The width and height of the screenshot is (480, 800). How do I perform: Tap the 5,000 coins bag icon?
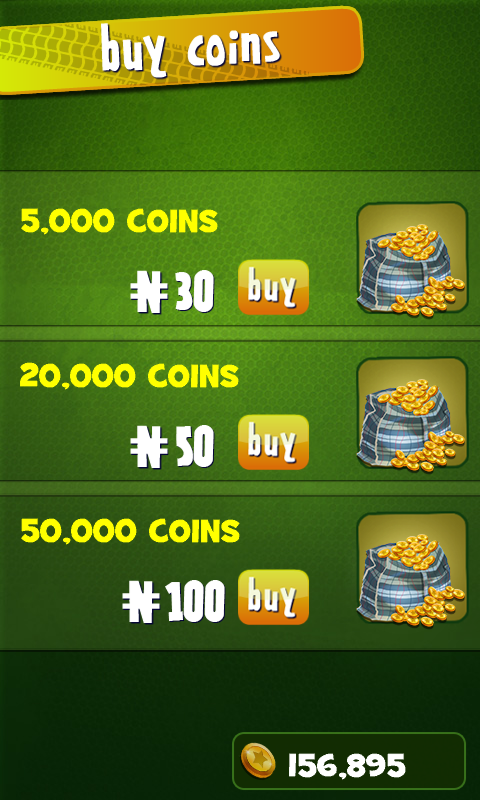point(412,258)
